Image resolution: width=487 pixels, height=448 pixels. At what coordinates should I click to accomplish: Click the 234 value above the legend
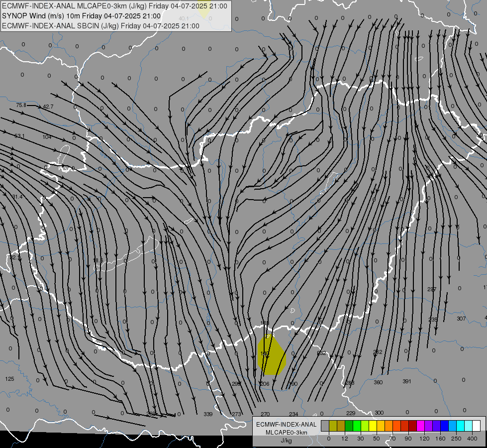tap(293, 414)
